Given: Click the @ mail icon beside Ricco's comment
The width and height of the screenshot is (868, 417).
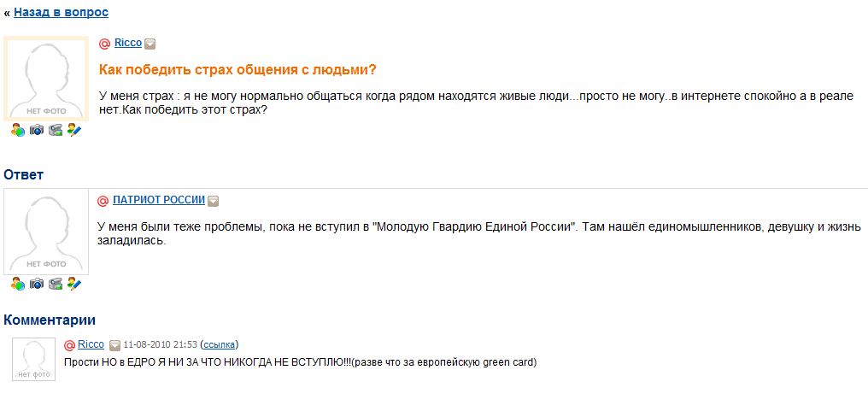Looking at the screenshot, I should coord(69,345).
